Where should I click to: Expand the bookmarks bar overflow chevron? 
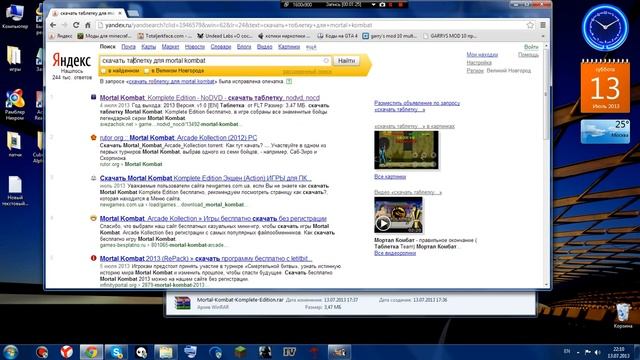[x=542, y=36]
